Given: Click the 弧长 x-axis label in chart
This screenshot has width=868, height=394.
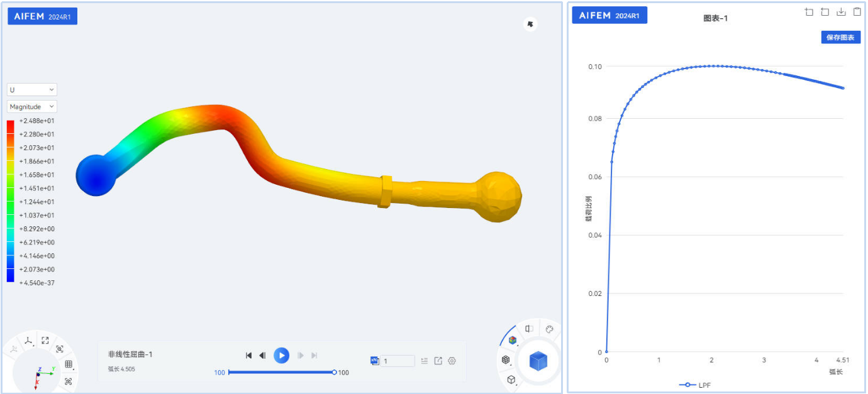Looking at the screenshot, I should tap(835, 372).
